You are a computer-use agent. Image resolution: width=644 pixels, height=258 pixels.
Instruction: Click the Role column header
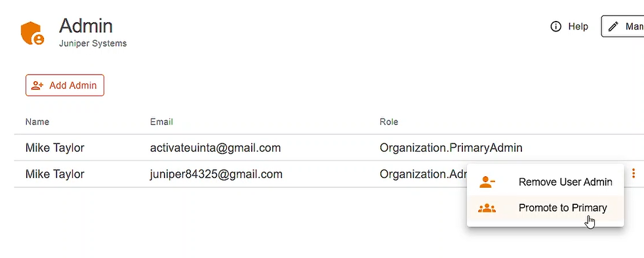pyautogui.click(x=389, y=122)
